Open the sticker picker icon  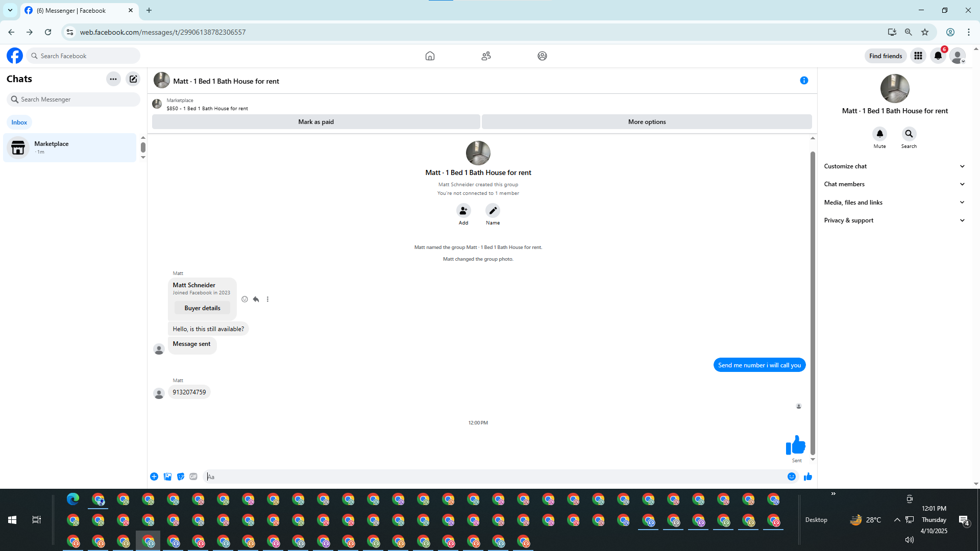click(181, 477)
